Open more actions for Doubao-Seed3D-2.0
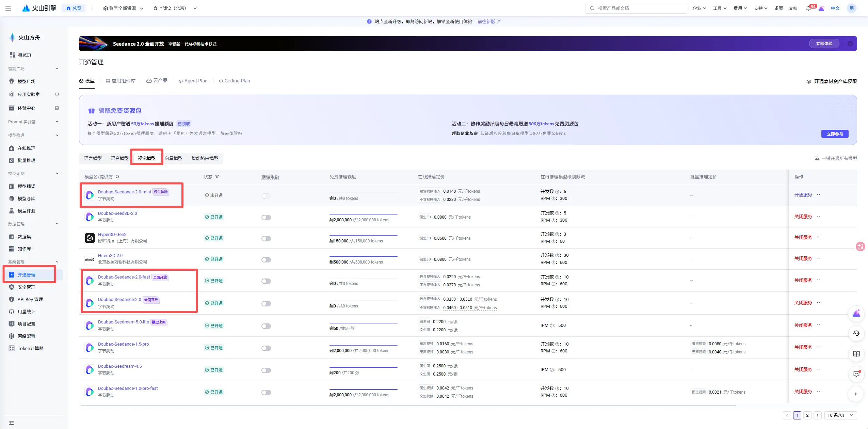This screenshot has height=429, width=868. pos(819,216)
